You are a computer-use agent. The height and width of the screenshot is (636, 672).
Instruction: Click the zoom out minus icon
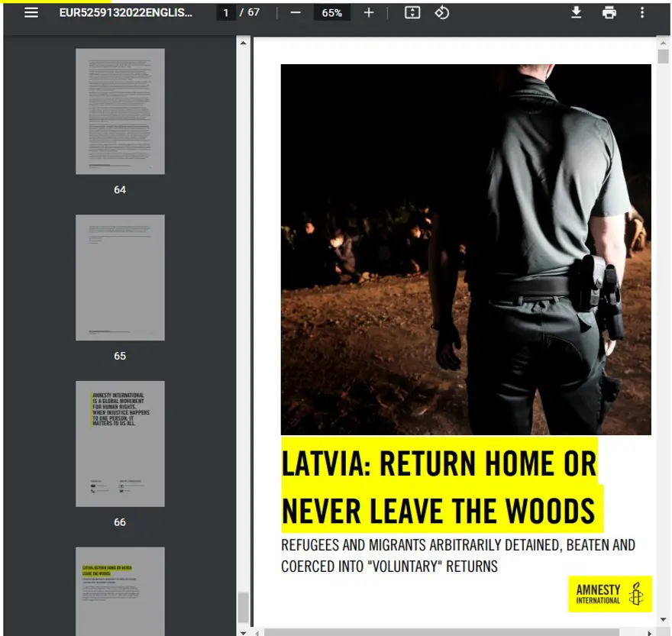coord(296,13)
